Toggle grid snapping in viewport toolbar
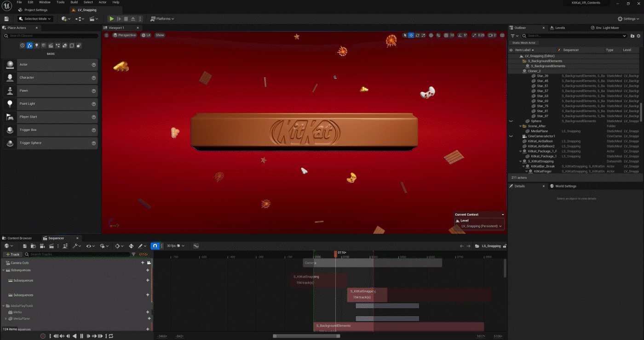Screen dimensions: 644x340 click(x=445, y=35)
